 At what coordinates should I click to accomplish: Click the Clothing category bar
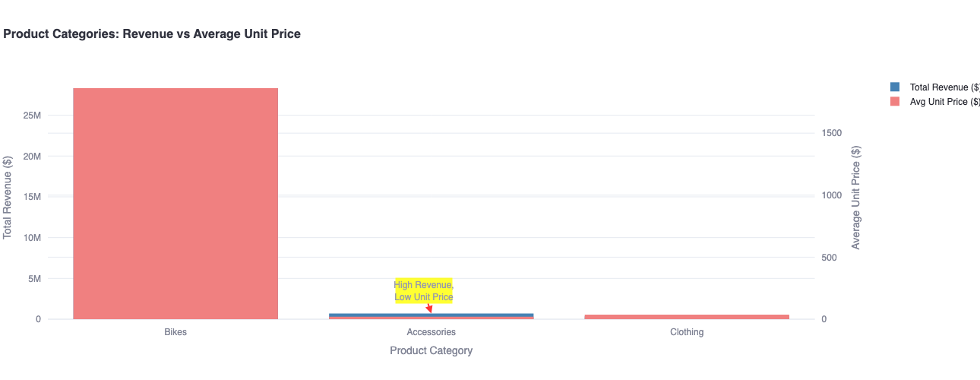[x=687, y=316]
